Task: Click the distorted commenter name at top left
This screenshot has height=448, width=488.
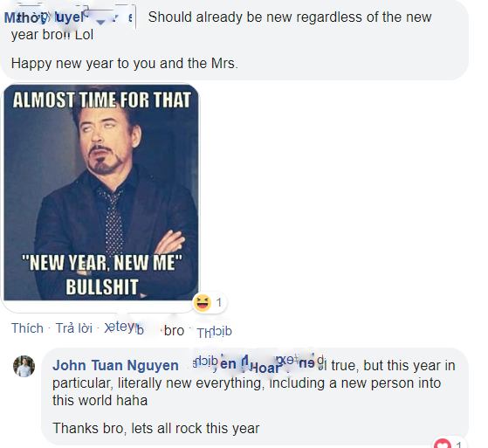Action: pos(44,17)
